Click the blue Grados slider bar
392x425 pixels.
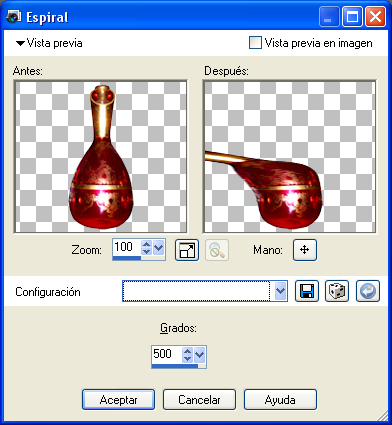coord(175,366)
